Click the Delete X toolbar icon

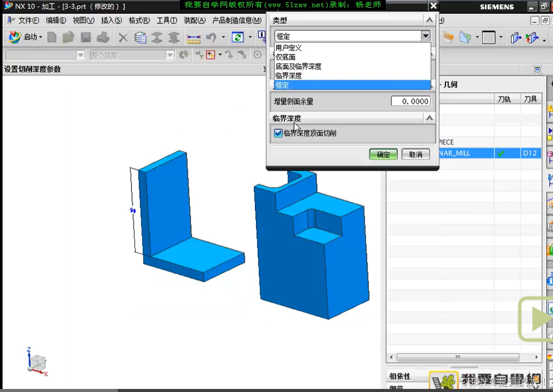click(x=123, y=37)
